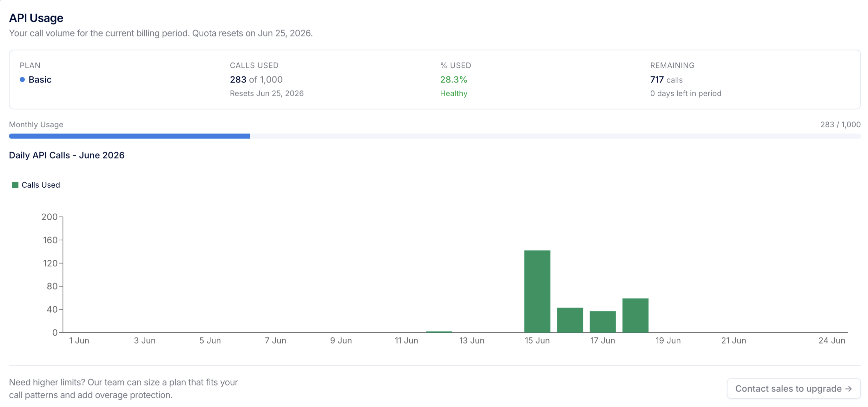
Task: Select the blue Basic plan dot
Action: 22,80
